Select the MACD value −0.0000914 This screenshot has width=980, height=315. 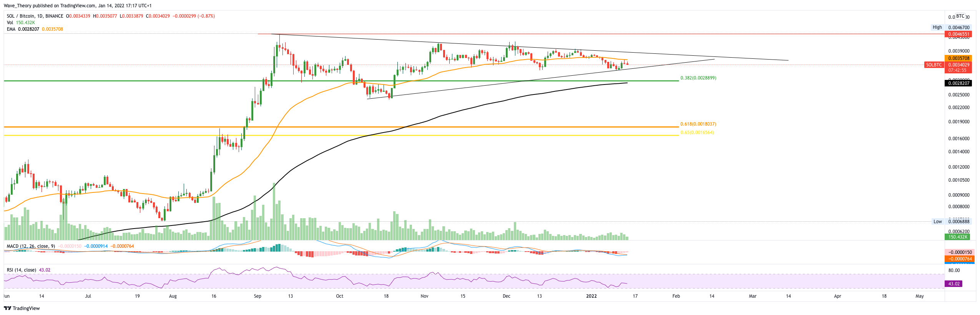coord(96,246)
